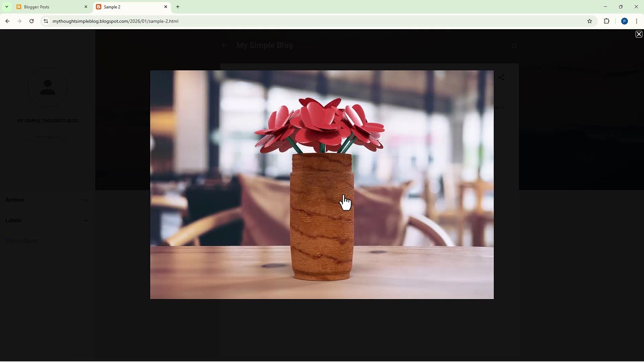The width and height of the screenshot is (644, 362).
Task: Open site information icon in address bar
Action: tap(46, 21)
